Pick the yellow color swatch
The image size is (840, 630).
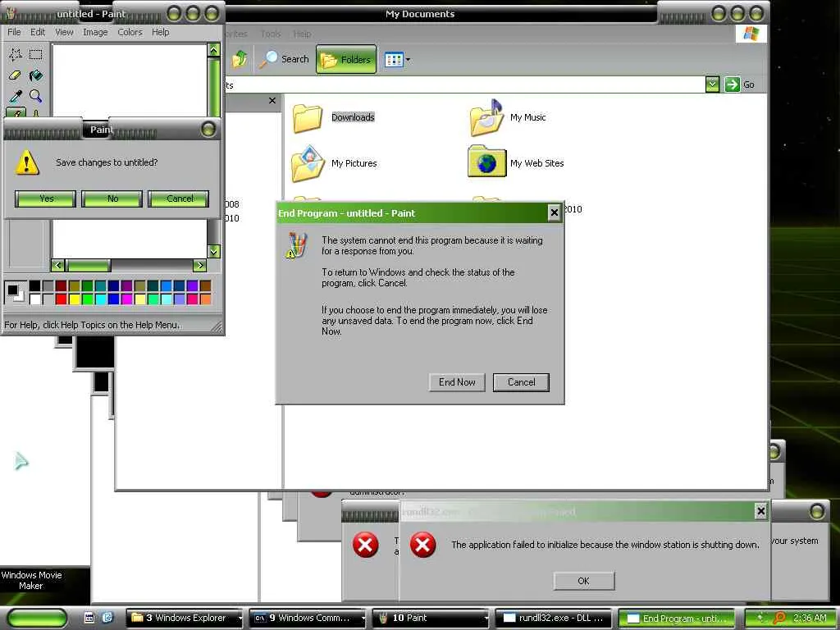(75, 299)
